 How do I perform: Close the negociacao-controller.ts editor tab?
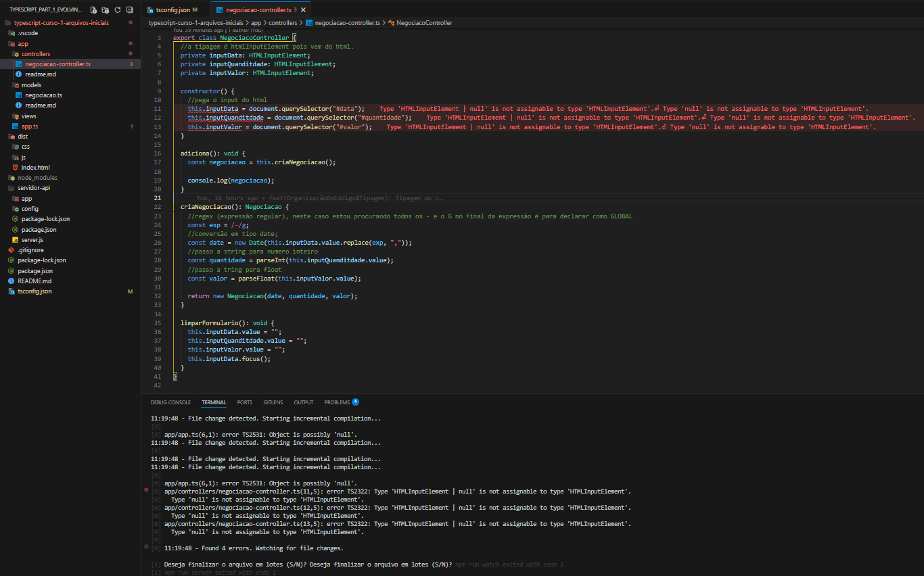[x=302, y=9]
